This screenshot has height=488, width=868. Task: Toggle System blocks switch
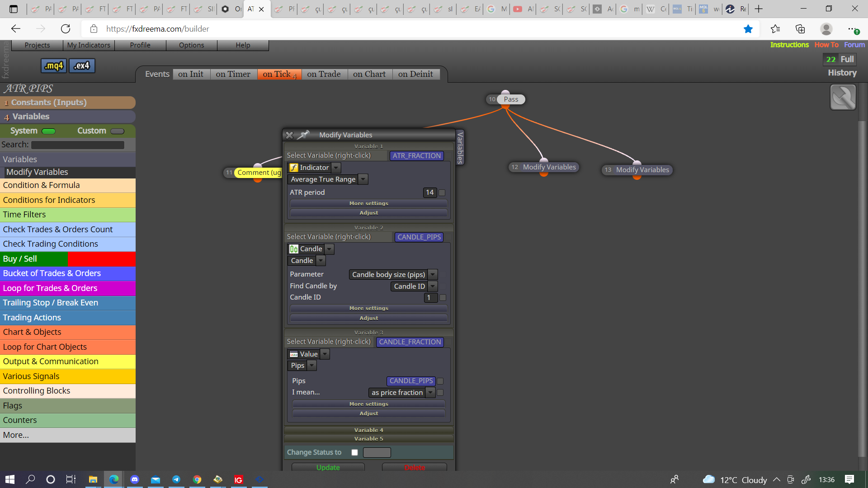48,131
